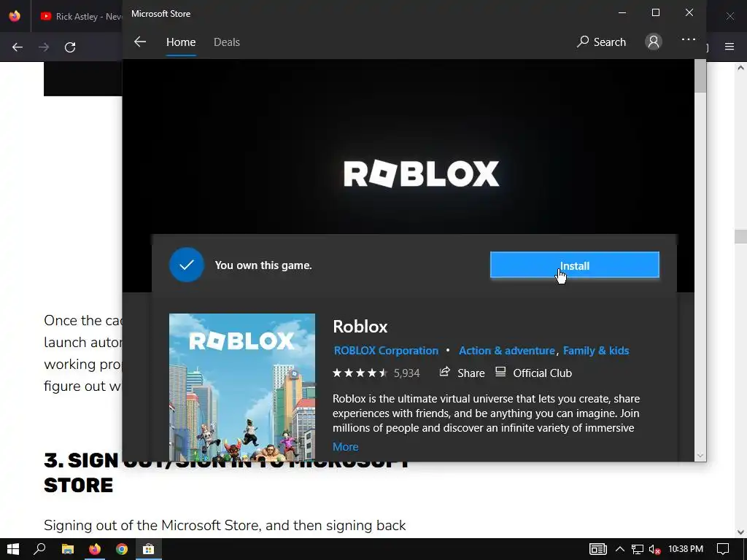
Task: Click Firefox page scrollbar down arrow
Action: (x=741, y=532)
